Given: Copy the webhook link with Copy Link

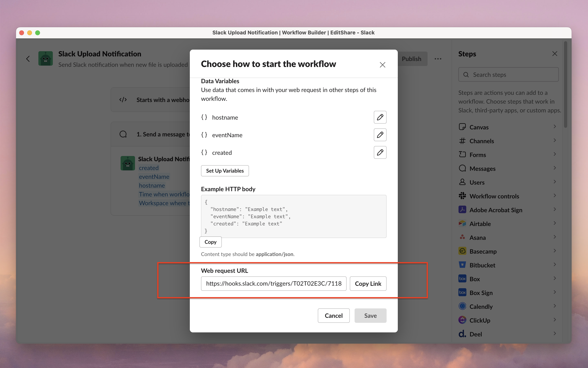Looking at the screenshot, I should coord(368,283).
